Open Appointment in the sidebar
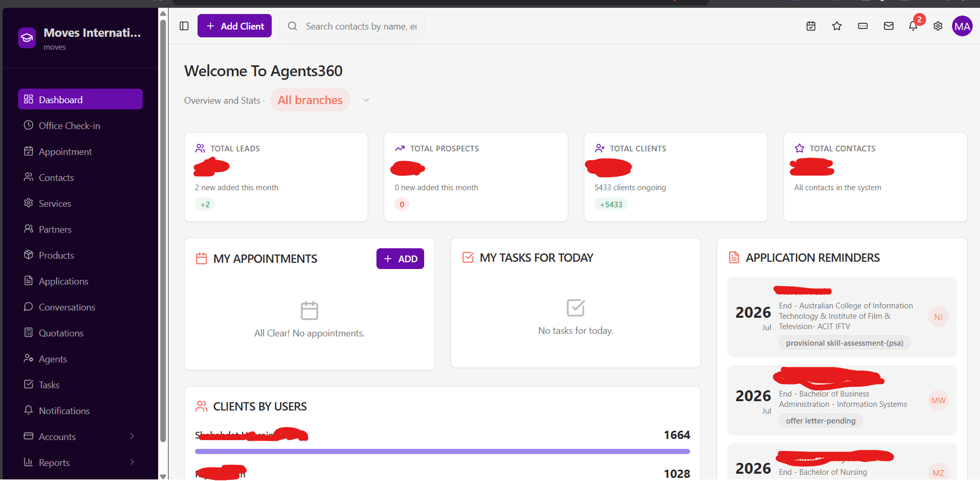This screenshot has width=980, height=481. pos(80,151)
